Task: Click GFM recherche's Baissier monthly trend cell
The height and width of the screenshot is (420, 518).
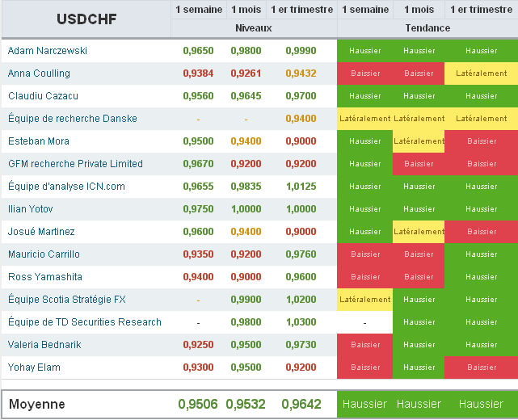Action: click(419, 164)
